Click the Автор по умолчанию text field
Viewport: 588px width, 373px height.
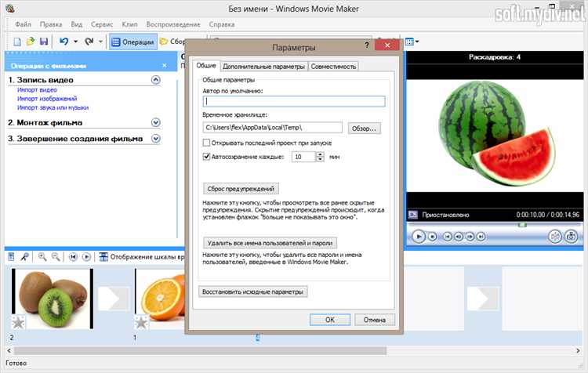pyautogui.click(x=294, y=101)
